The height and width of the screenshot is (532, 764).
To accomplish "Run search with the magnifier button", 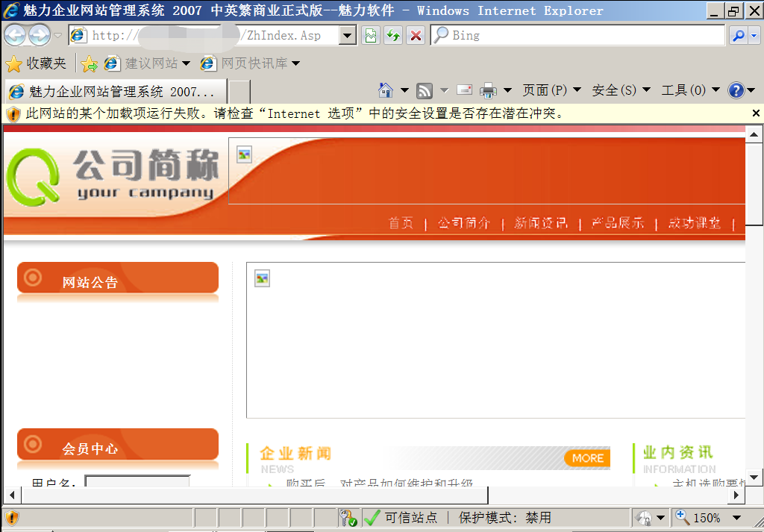I will [x=739, y=36].
